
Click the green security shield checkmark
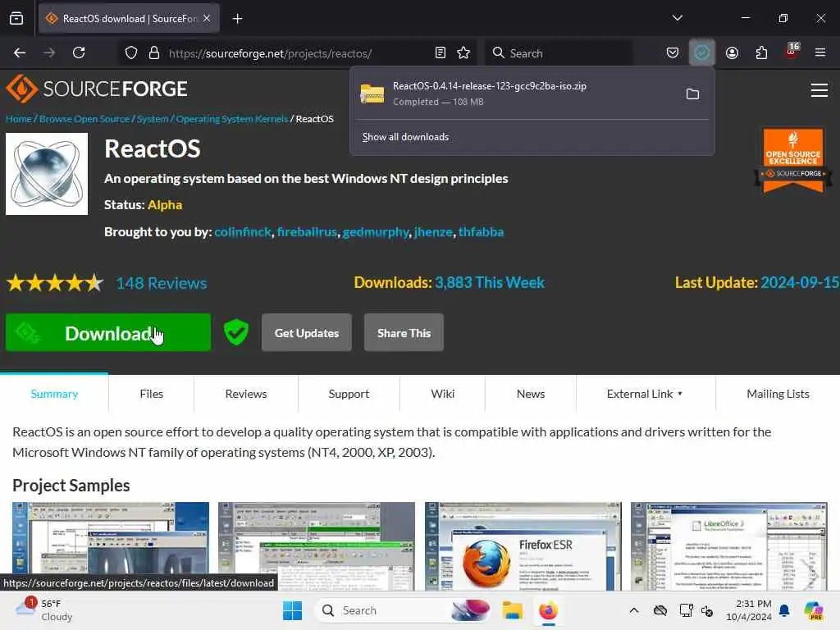tap(236, 333)
